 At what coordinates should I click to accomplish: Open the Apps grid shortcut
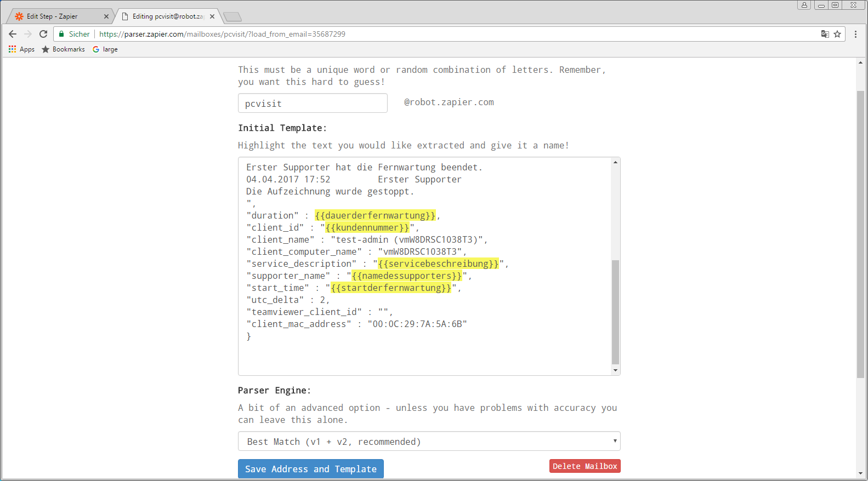[22, 49]
